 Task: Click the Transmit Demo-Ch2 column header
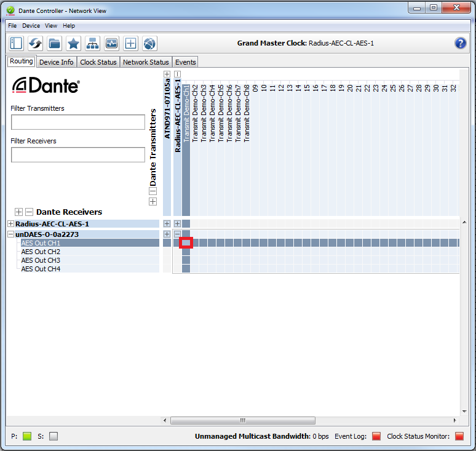click(194, 113)
